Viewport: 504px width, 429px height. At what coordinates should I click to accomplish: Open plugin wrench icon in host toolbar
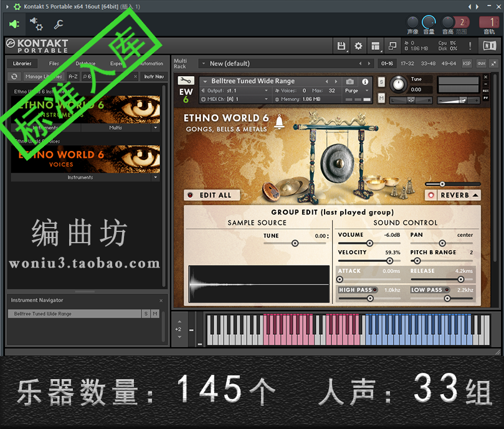coord(59,25)
